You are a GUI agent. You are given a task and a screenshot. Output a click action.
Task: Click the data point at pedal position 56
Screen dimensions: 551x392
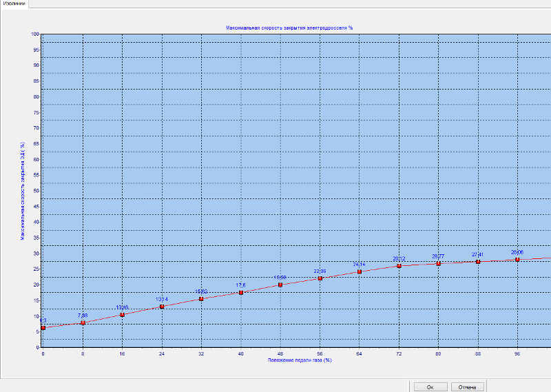pos(320,278)
